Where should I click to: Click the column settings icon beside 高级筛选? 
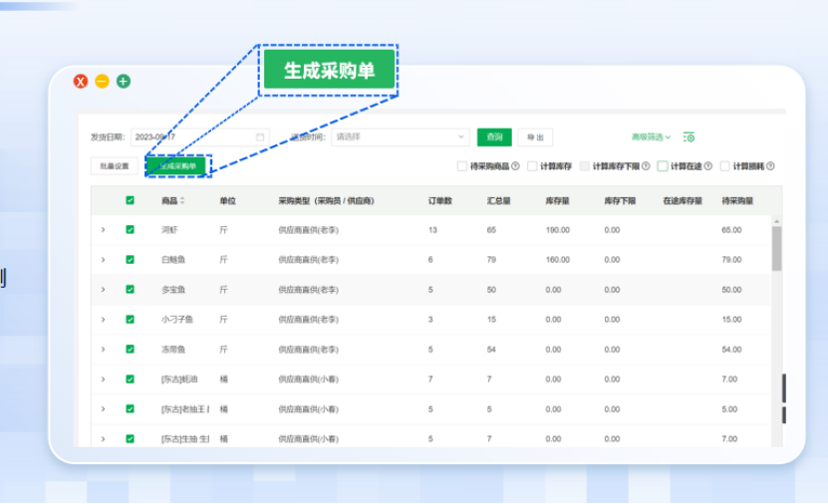(689, 137)
